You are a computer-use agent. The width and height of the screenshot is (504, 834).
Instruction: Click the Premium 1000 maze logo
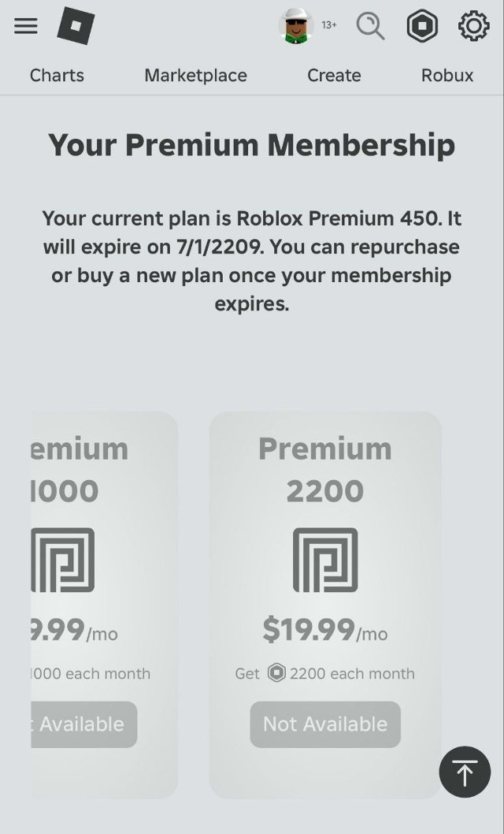[63, 560]
